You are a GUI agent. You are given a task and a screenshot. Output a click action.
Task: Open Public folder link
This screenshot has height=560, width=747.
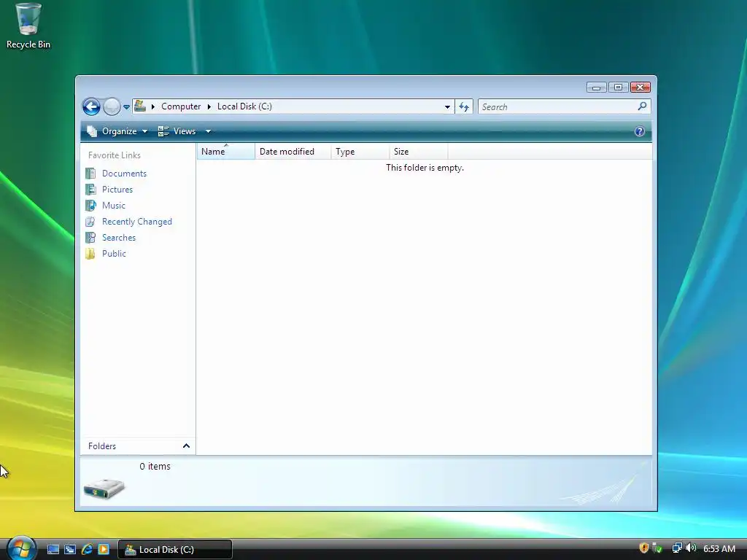(x=114, y=254)
